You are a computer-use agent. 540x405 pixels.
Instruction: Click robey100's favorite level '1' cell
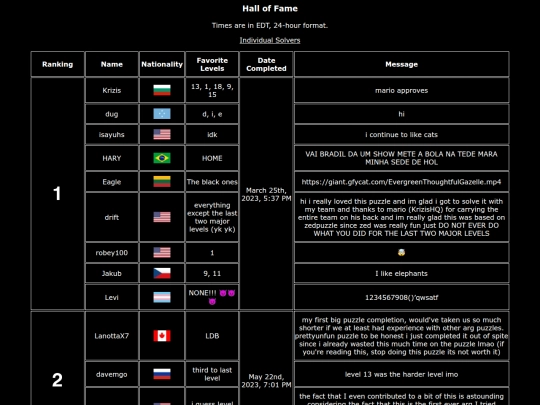212,253
